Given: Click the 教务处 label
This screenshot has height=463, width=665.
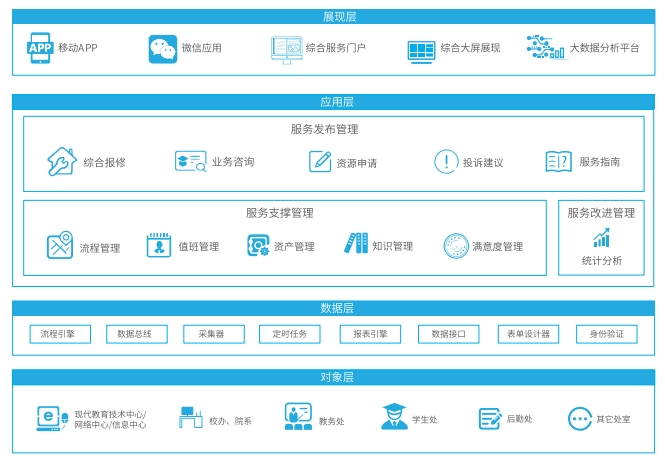Looking at the screenshot, I should (332, 421).
